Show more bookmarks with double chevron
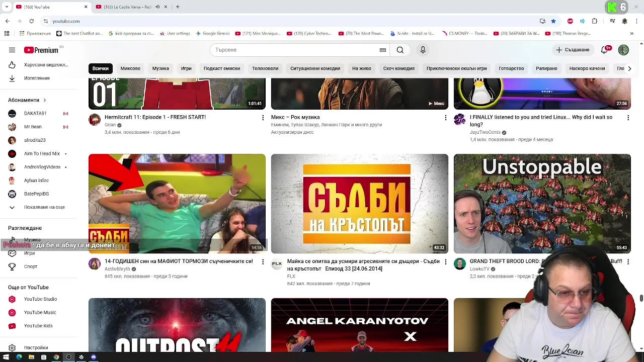Screen dimensions: 644x362 click(632, 34)
